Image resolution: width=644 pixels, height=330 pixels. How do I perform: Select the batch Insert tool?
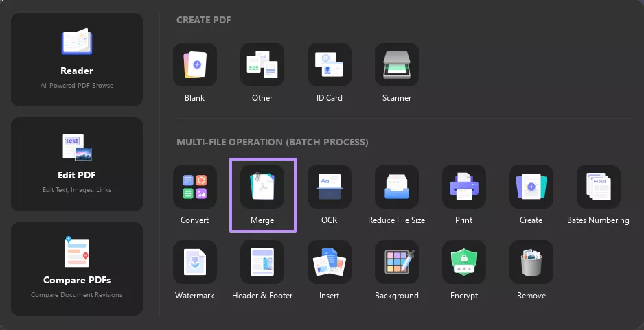click(330, 262)
